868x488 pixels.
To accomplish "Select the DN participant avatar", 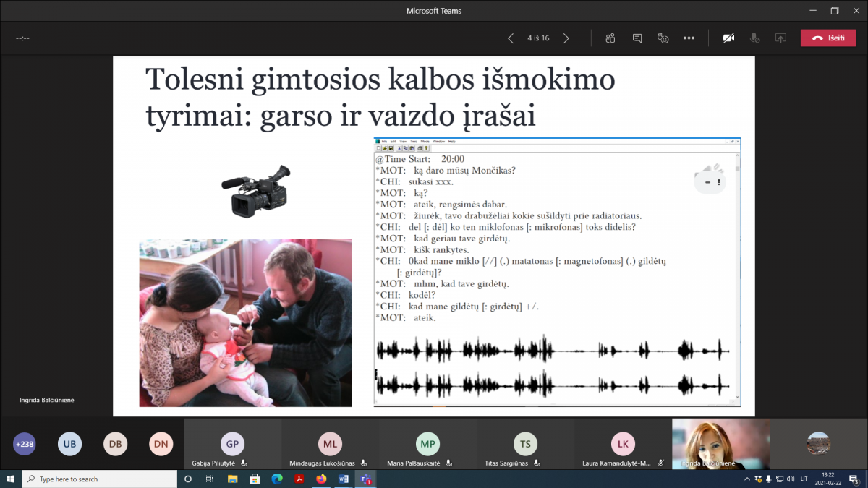I will pos(161,444).
